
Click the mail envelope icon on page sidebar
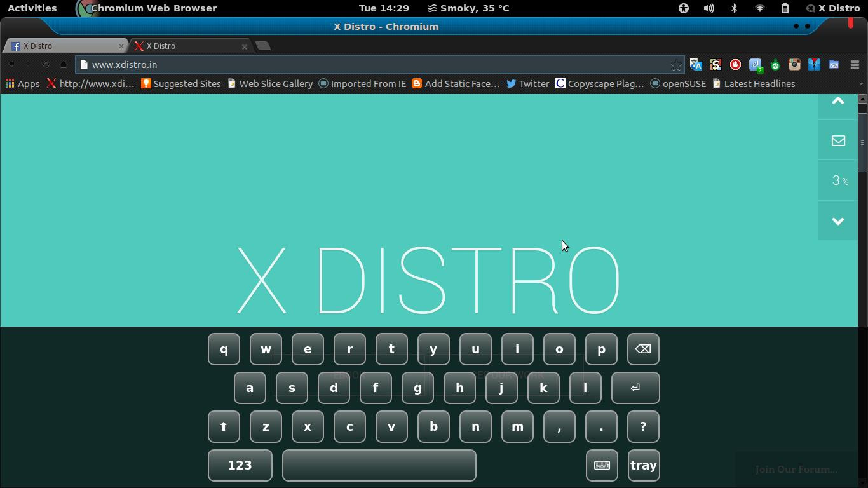[838, 140]
